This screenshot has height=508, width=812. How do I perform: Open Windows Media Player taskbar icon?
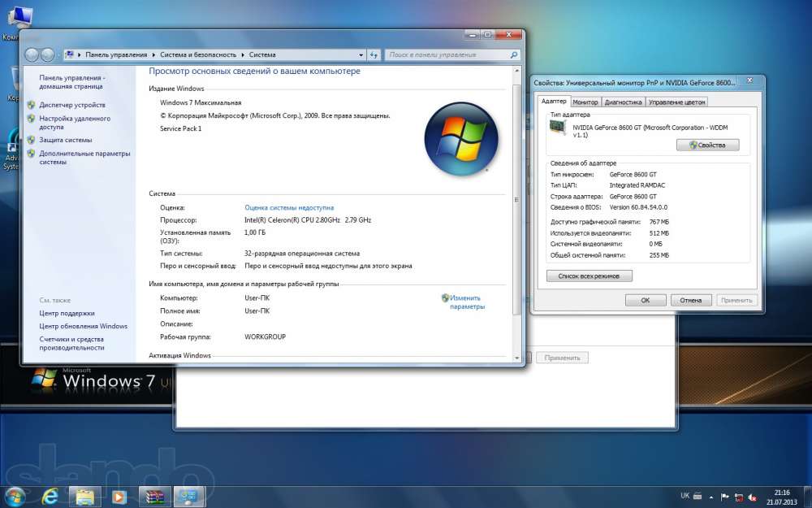(119, 497)
